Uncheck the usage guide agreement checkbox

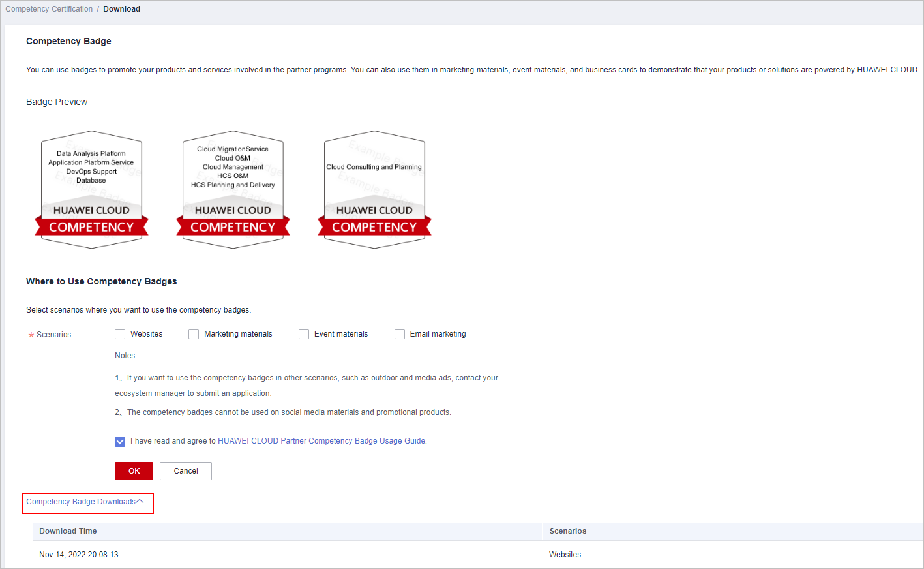click(120, 442)
